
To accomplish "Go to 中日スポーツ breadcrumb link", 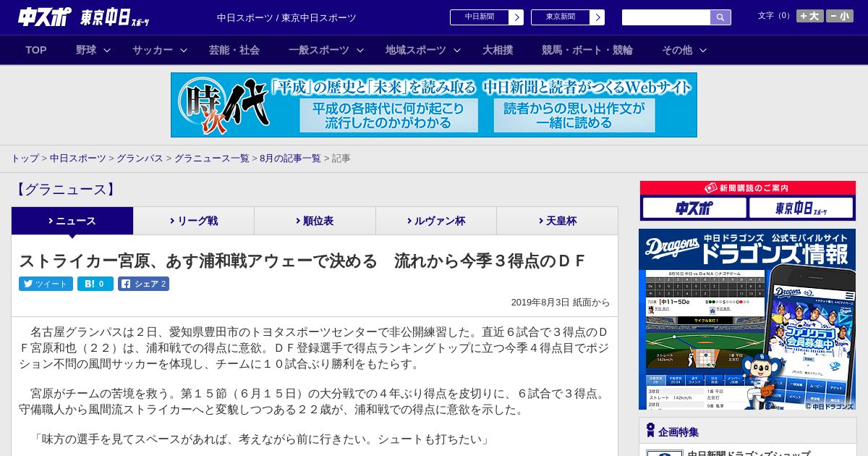I will tap(78, 159).
